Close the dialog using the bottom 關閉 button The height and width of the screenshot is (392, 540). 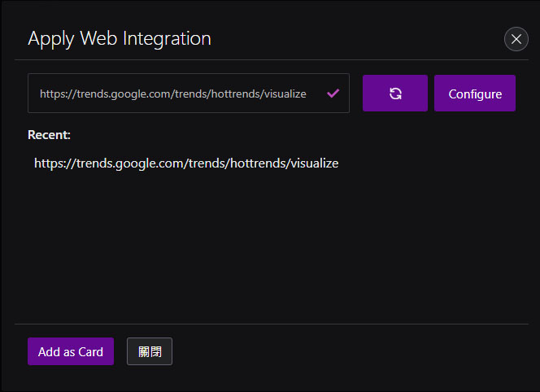150,351
